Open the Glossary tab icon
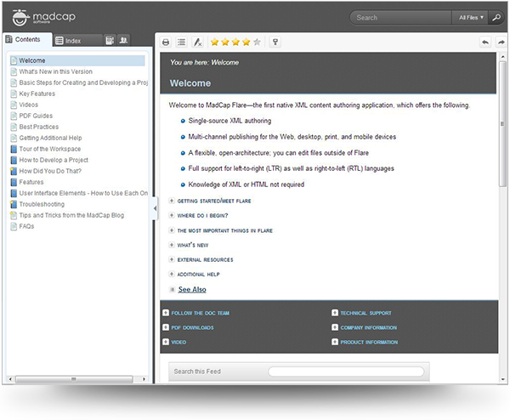 click(x=110, y=40)
